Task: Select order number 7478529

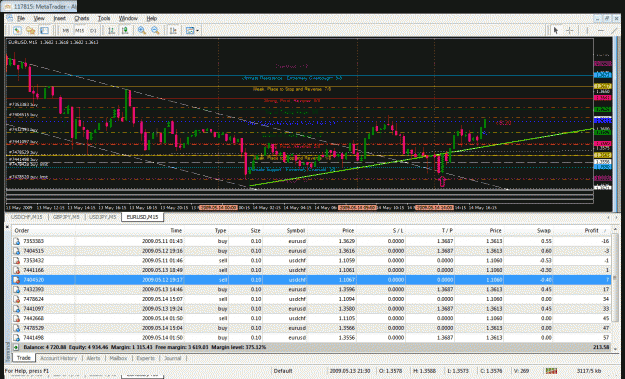Action: click(x=33, y=328)
